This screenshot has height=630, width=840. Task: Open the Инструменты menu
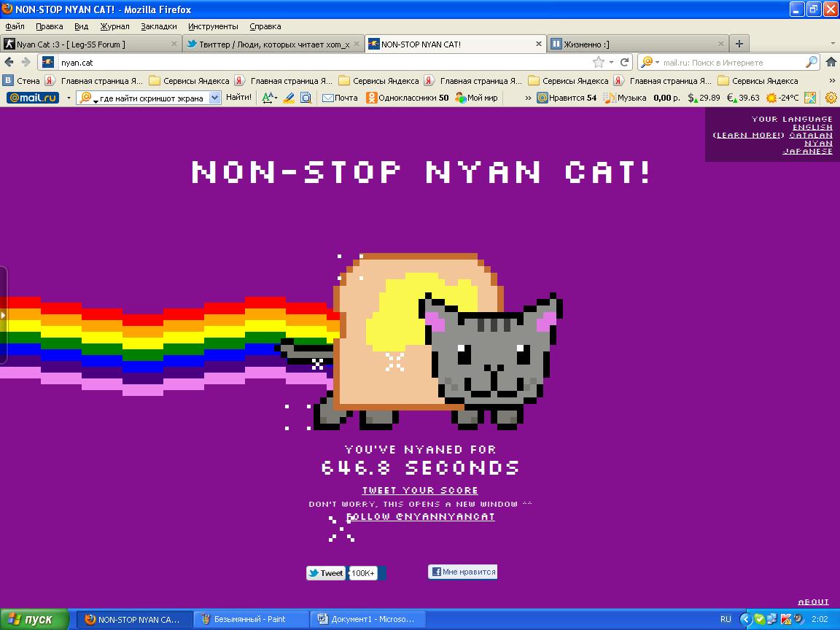point(213,26)
